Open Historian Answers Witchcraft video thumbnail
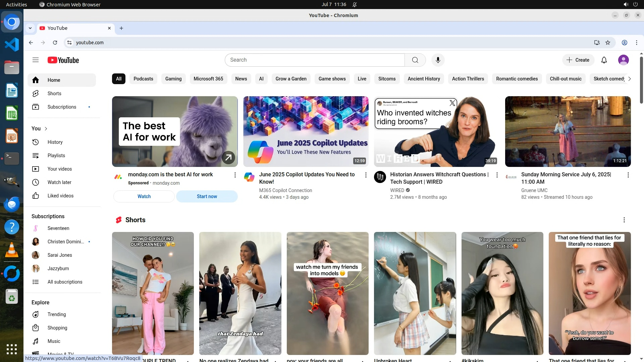644x362 pixels. pyautogui.click(x=436, y=131)
